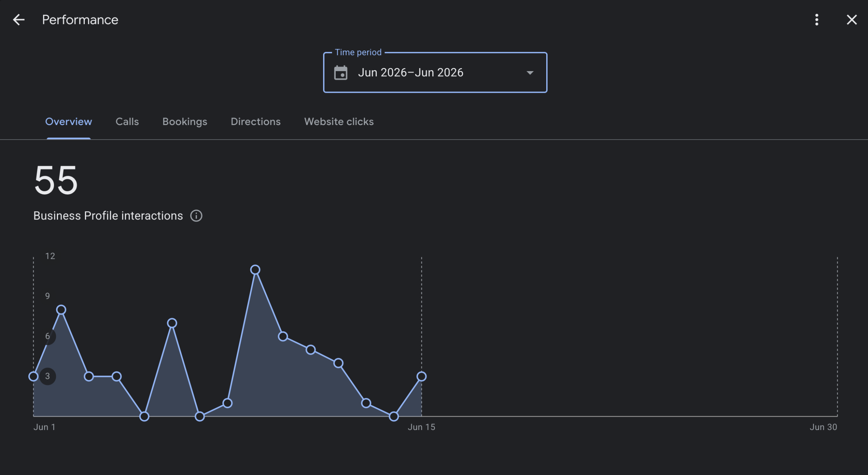Expand the Time period dropdown arrow

530,73
